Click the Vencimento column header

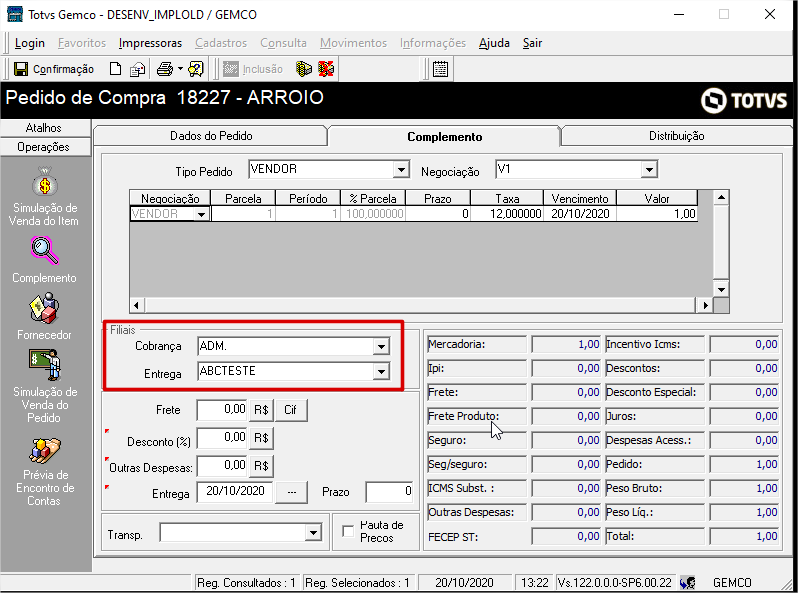(x=580, y=198)
